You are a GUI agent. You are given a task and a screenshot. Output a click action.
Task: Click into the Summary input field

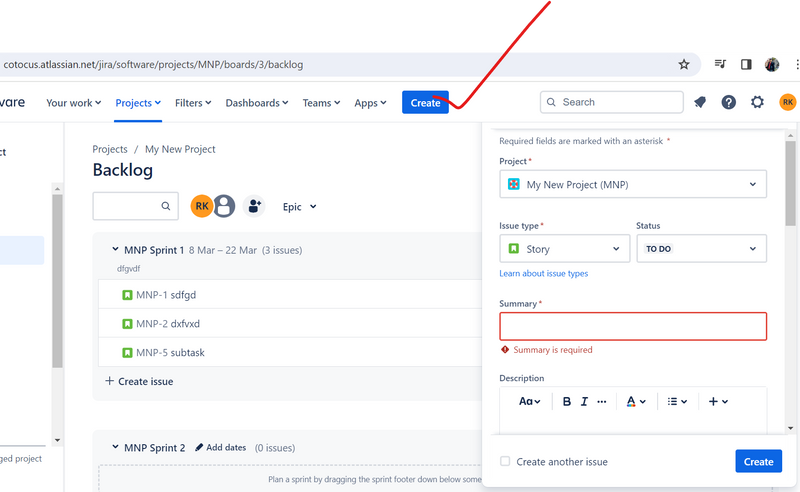pos(632,326)
